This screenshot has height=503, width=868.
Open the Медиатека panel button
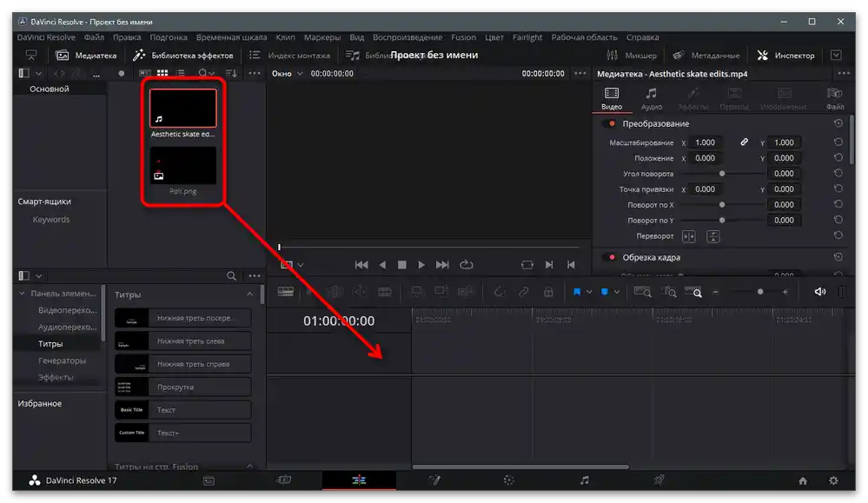tap(86, 56)
